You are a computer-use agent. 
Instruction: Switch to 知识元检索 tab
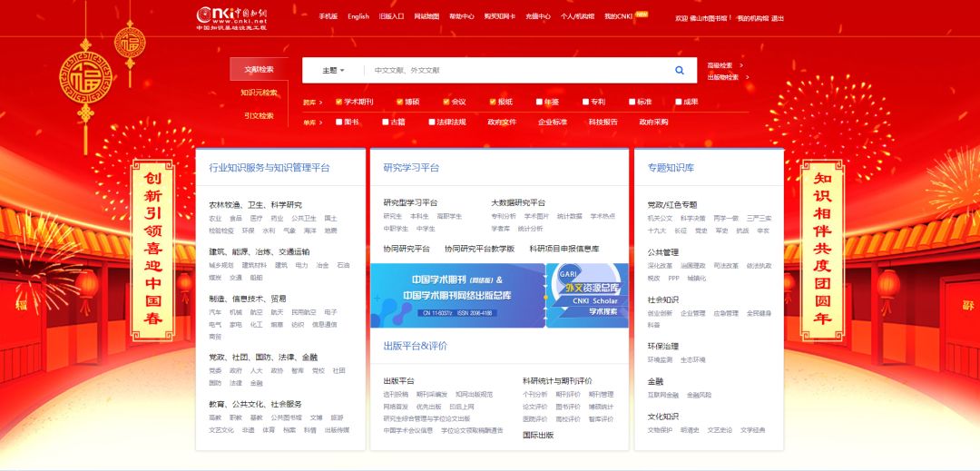coord(259,93)
